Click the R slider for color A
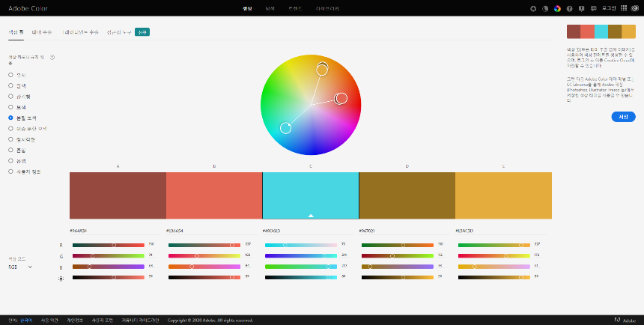 click(x=109, y=246)
